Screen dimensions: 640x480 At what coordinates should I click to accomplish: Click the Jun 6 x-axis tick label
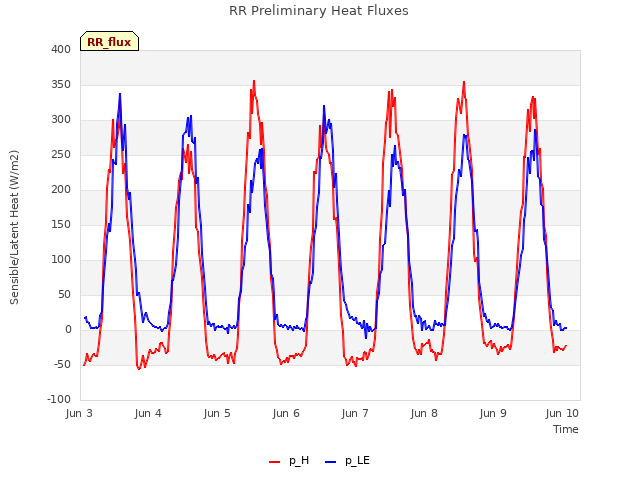[286, 413]
